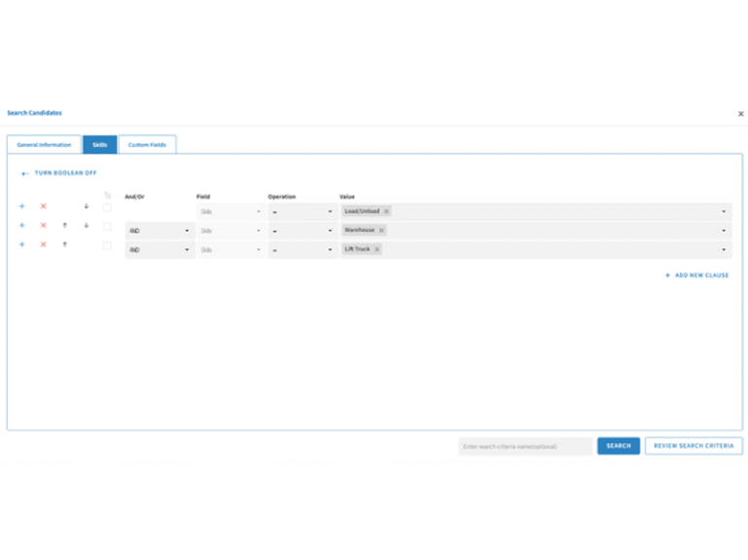Move the Warehouse clause up
Viewport: 748px width, 560px height.
click(x=65, y=225)
